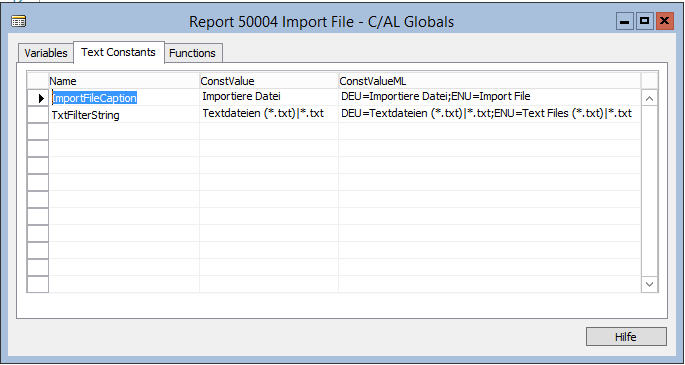Image resolution: width=685 pixels, height=365 pixels.
Task: Switch to the Variables tab
Action: [x=46, y=53]
